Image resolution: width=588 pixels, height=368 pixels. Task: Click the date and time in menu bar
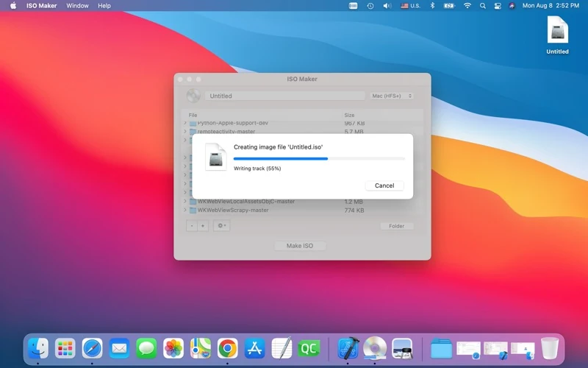click(551, 6)
